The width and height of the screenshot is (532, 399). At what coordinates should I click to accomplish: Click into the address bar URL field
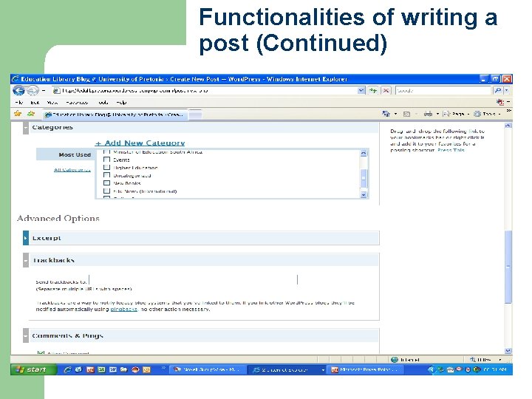(204, 91)
